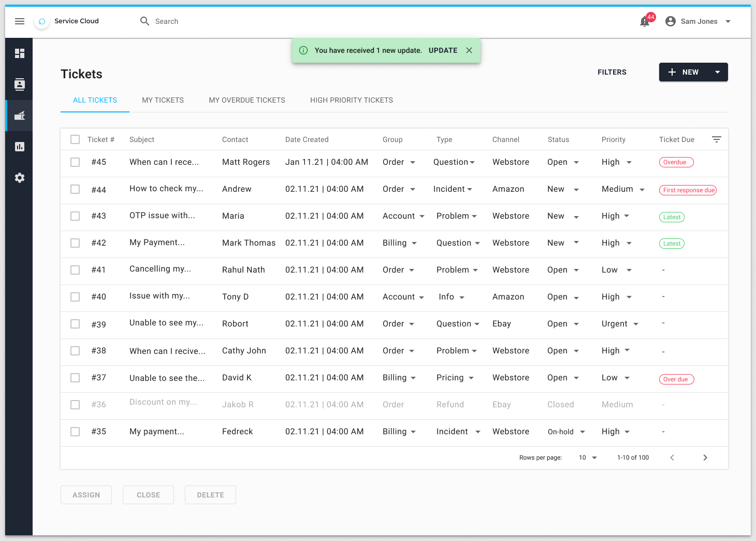Image resolution: width=756 pixels, height=541 pixels.
Task: Open Type dropdown for ticket #44
Action: tap(470, 190)
